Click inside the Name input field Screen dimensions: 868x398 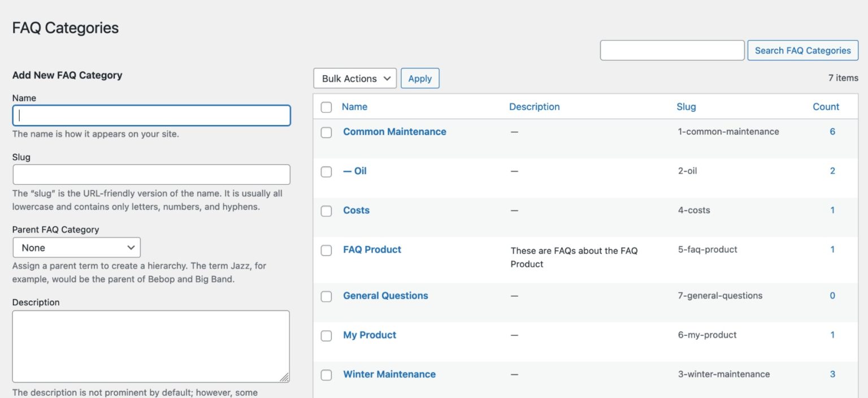click(x=151, y=115)
